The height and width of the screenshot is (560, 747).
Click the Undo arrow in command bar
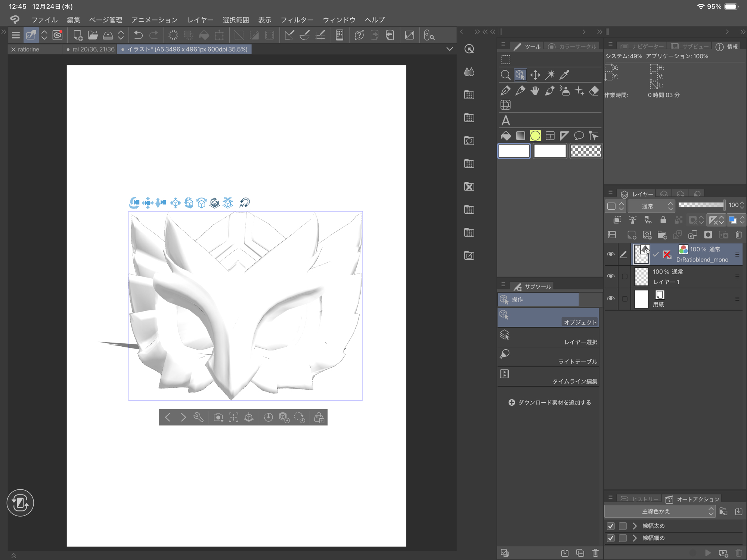tap(138, 35)
